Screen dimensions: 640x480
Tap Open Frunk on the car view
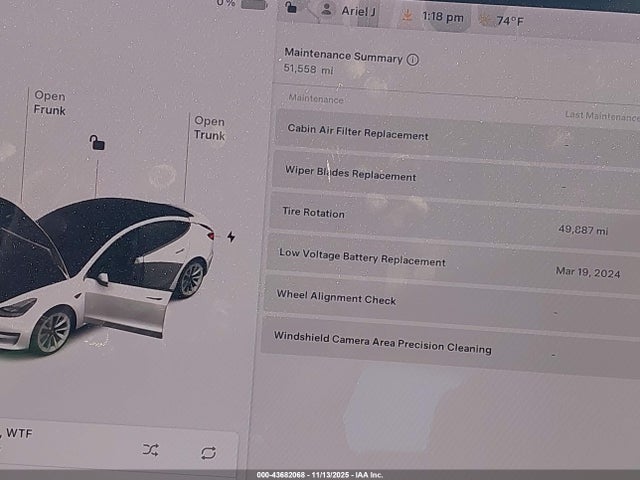[x=49, y=103]
